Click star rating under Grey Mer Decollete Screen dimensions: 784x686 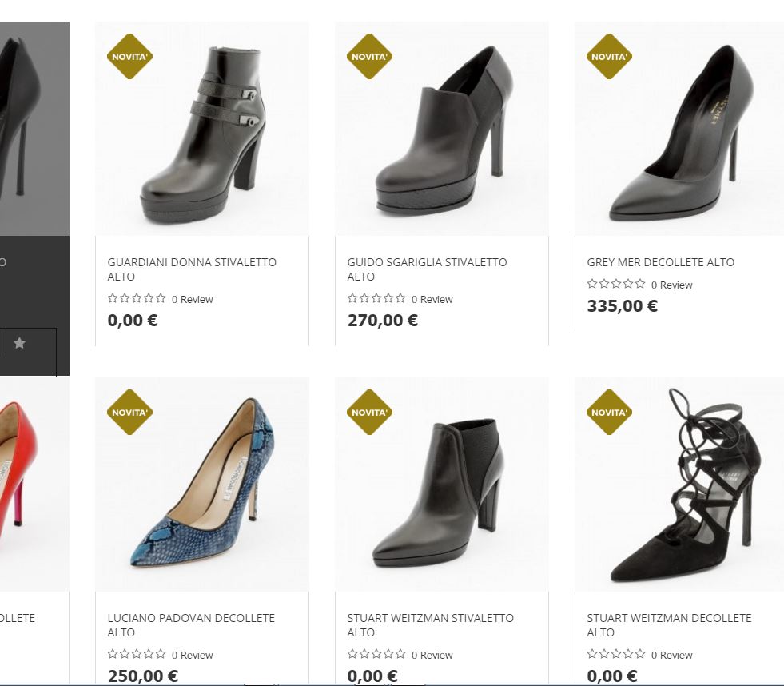click(616, 284)
